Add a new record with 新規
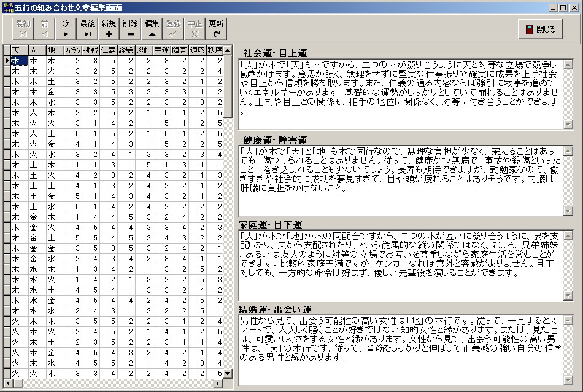Viewport: 583px width, 392px height. [x=109, y=29]
